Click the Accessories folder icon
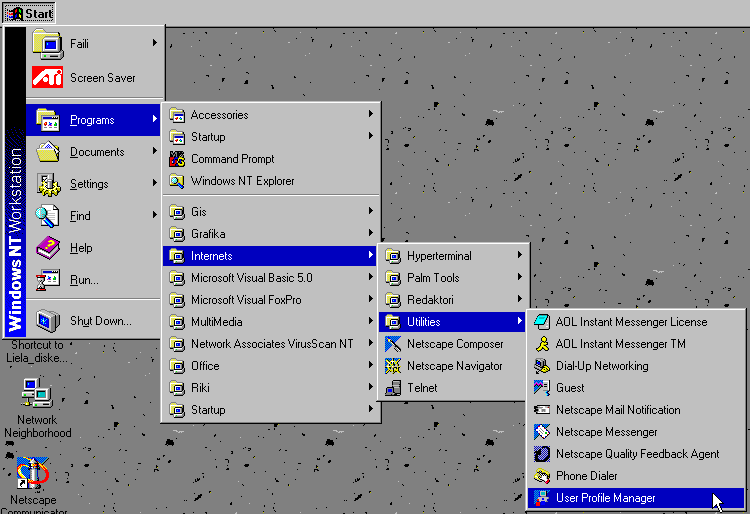Viewport: 750px width, 514px height. coord(177,115)
